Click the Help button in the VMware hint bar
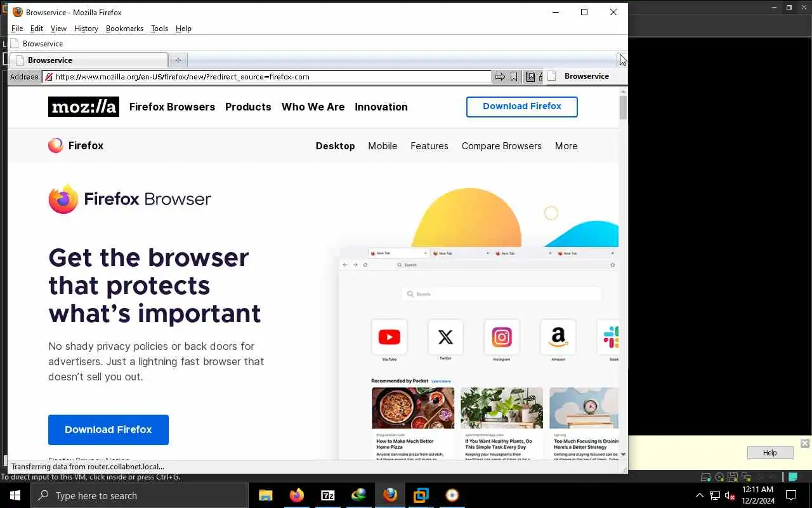 [x=770, y=453]
